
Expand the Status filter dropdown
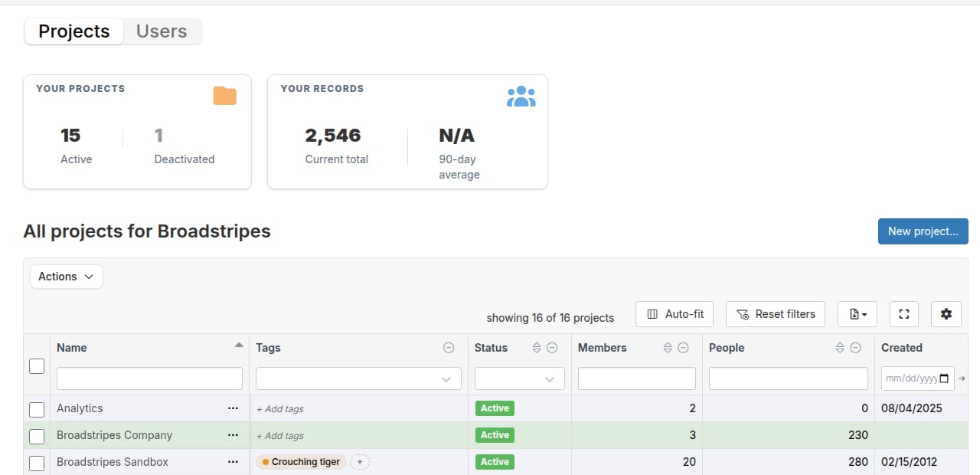point(550,379)
